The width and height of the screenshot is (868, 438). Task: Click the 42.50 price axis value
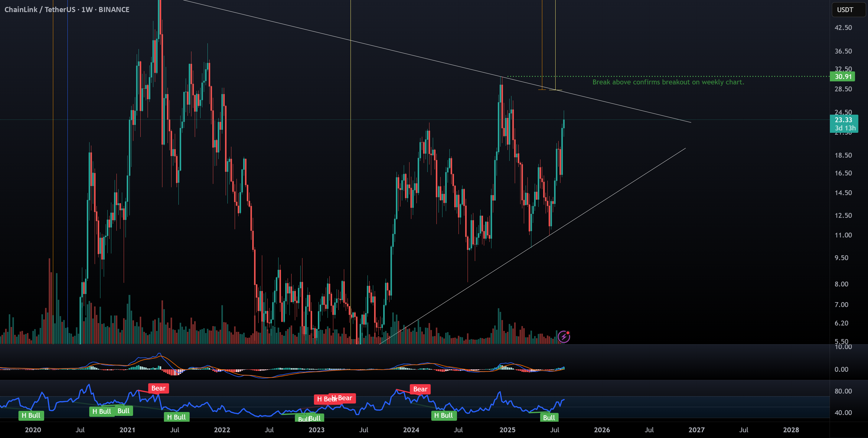[x=843, y=28]
